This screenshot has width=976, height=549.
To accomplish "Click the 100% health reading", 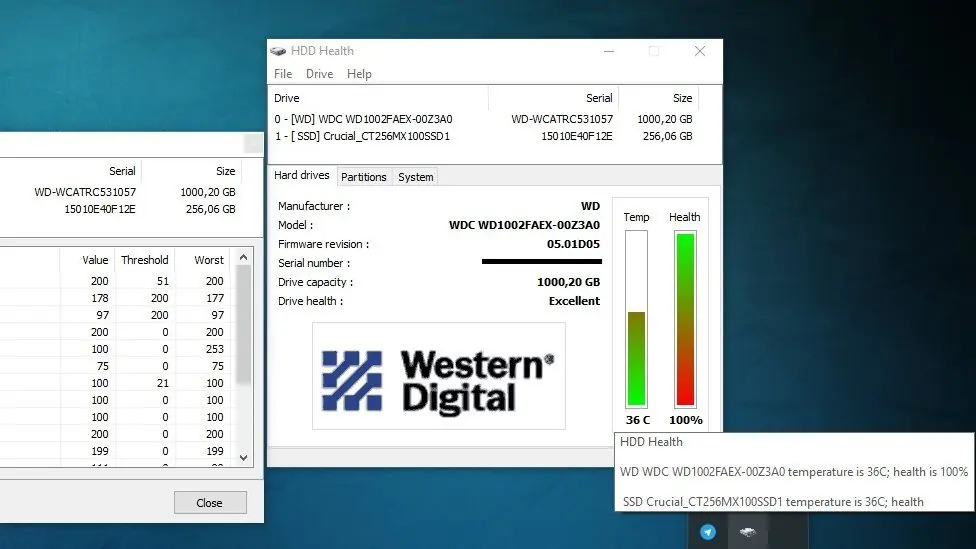I will click(x=685, y=420).
